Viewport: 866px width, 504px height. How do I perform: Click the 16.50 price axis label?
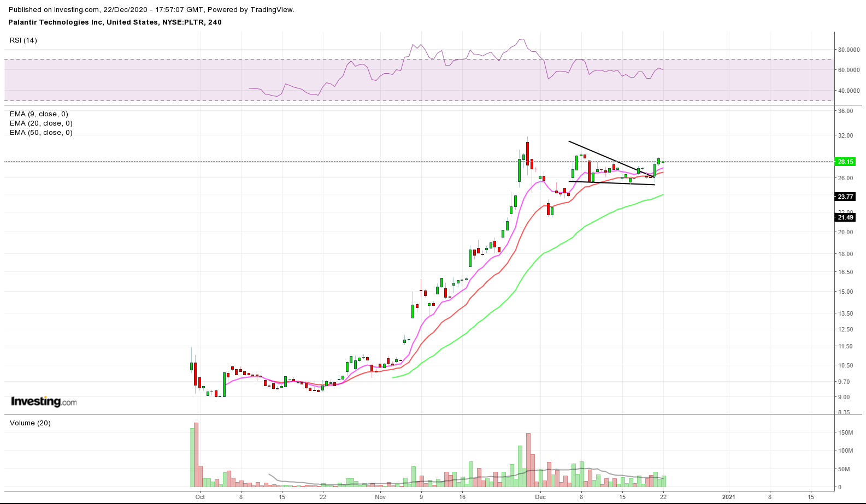point(845,272)
